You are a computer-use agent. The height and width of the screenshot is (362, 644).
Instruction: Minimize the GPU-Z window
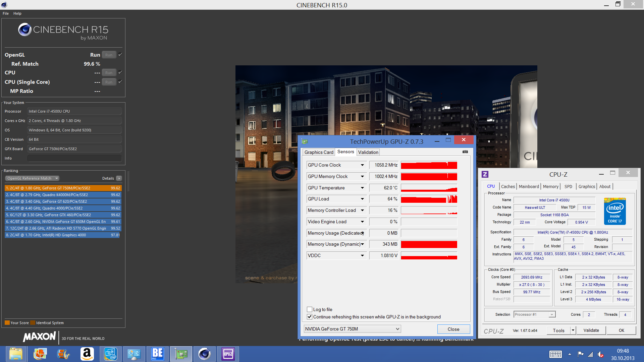pos(437,141)
